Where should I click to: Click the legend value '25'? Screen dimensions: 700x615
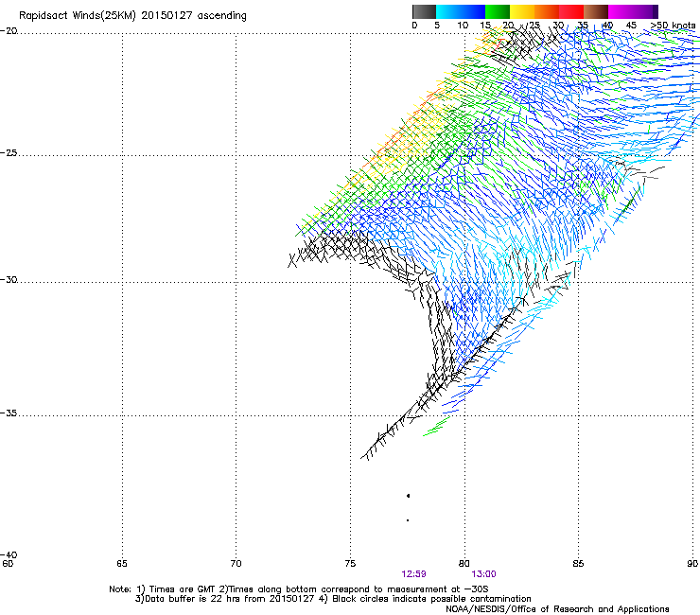click(x=534, y=26)
